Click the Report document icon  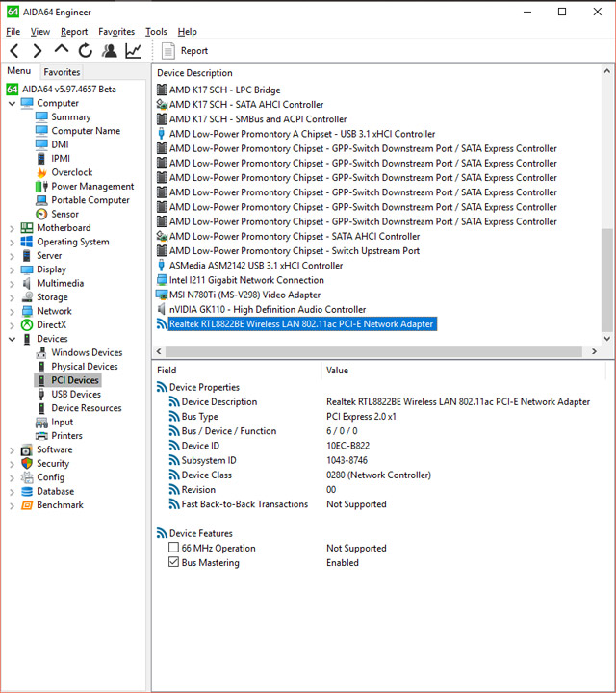point(167,51)
